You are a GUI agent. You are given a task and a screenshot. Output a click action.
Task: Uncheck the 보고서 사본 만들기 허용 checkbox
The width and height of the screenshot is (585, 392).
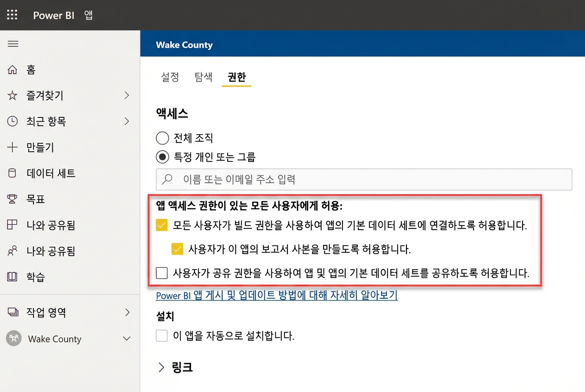[x=177, y=250]
